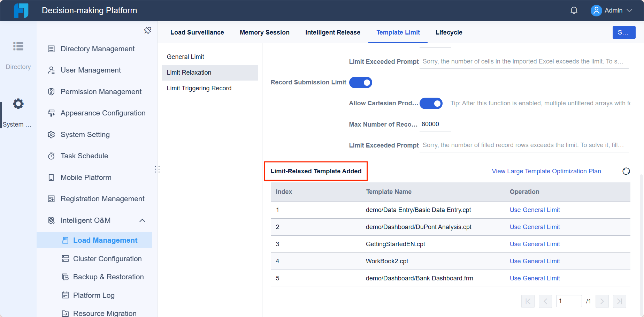Switch to the Memory Session tab
This screenshot has height=317, width=644.
coord(264,32)
